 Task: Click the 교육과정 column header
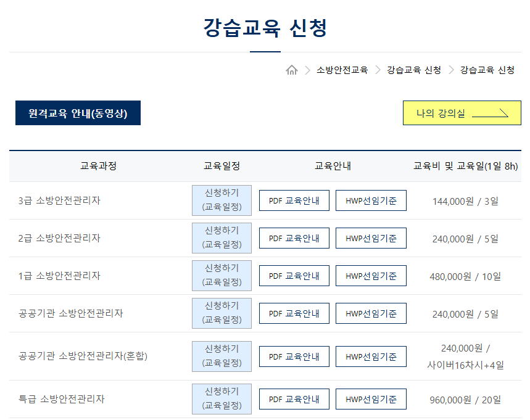[98, 166]
